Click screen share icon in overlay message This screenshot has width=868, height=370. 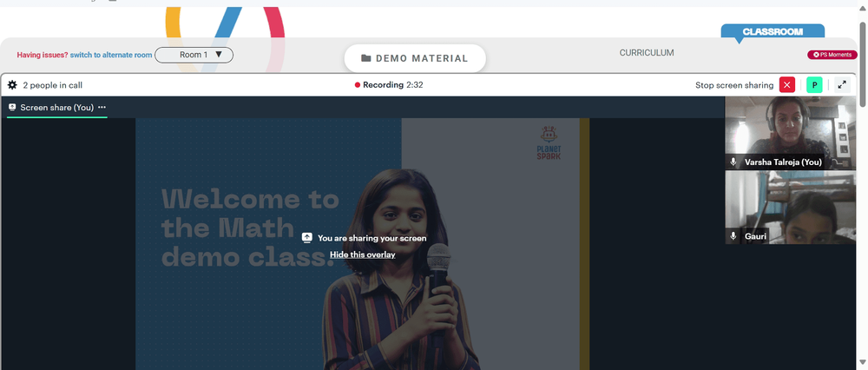pos(307,238)
